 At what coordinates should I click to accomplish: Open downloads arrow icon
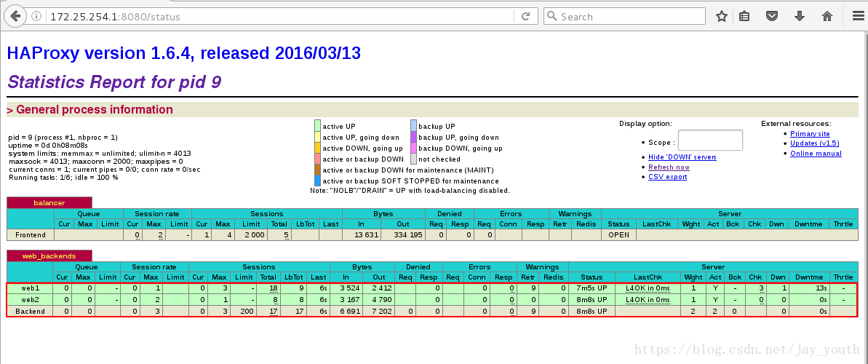tap(800, 17)
